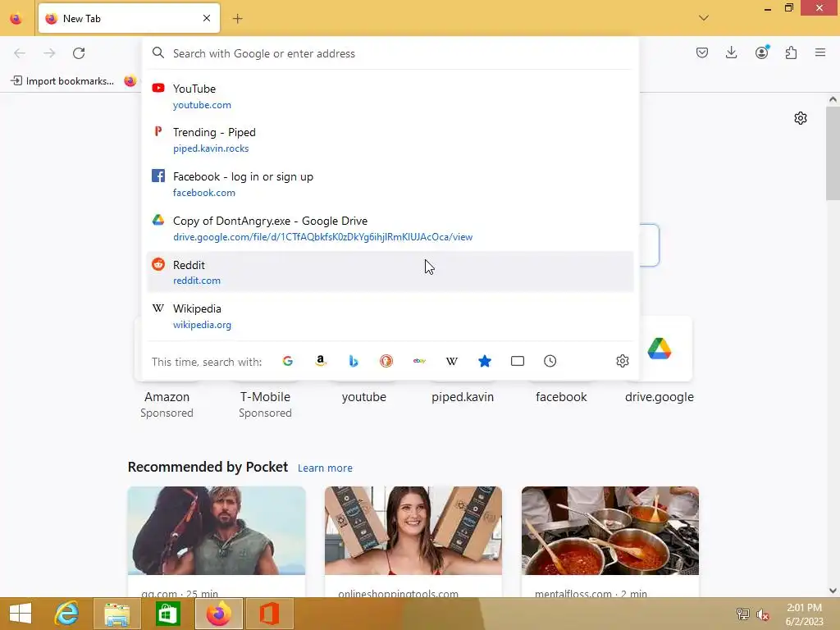Launch Internet Explorer from taskbar
This screenshot has width=840, height=630.
67,614
